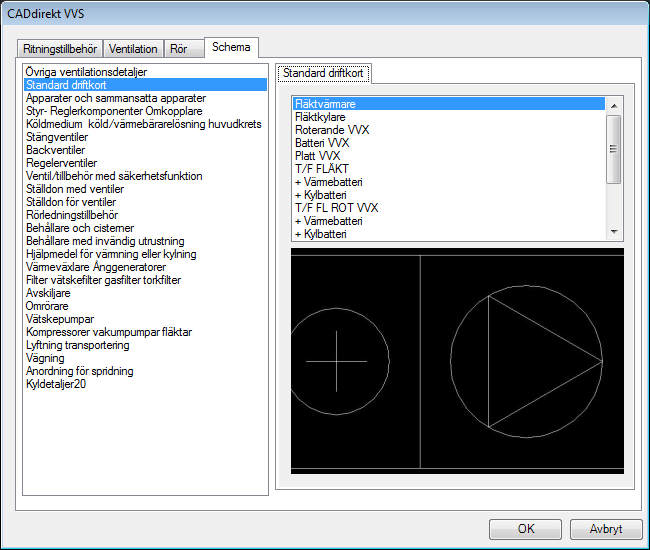
Task: Open the Ventilation tab
Action: (x=133, y=49)
